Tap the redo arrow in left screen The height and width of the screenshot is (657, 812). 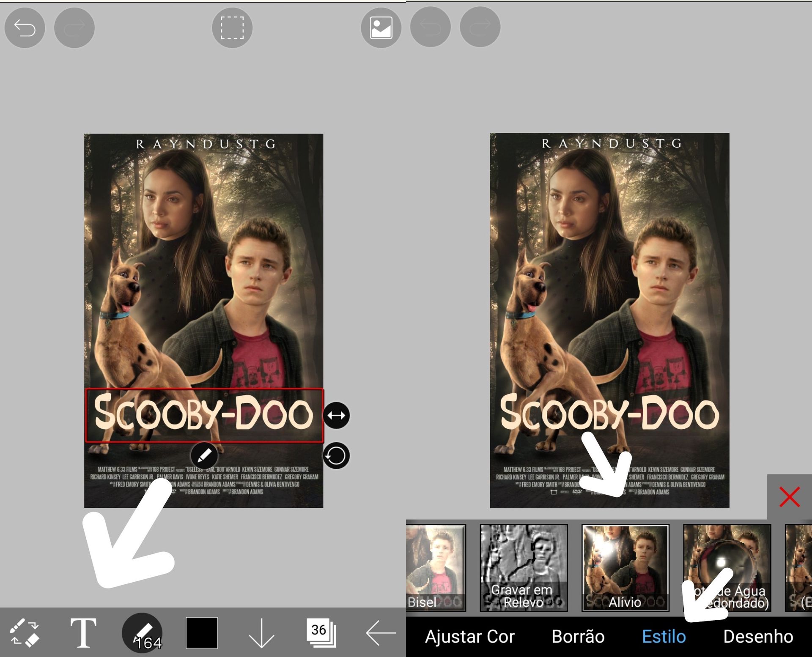point(74,28)
